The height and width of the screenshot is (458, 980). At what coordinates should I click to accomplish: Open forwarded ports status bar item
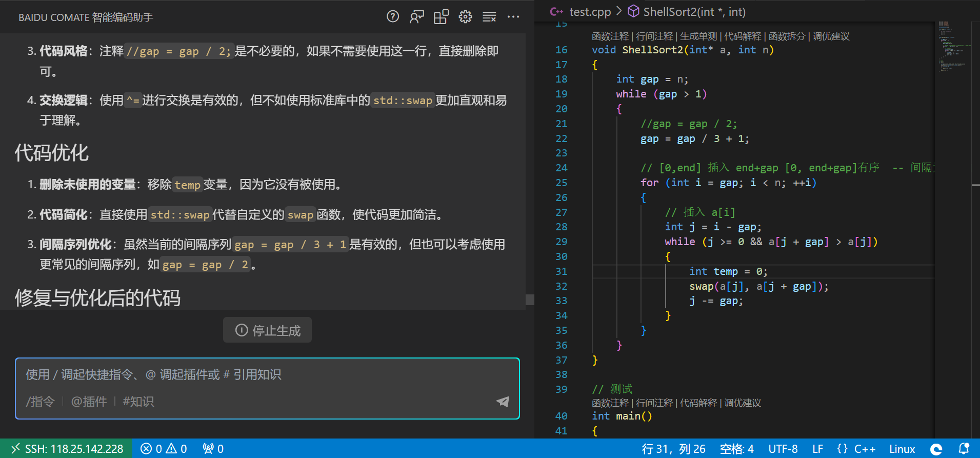point(213,449)
